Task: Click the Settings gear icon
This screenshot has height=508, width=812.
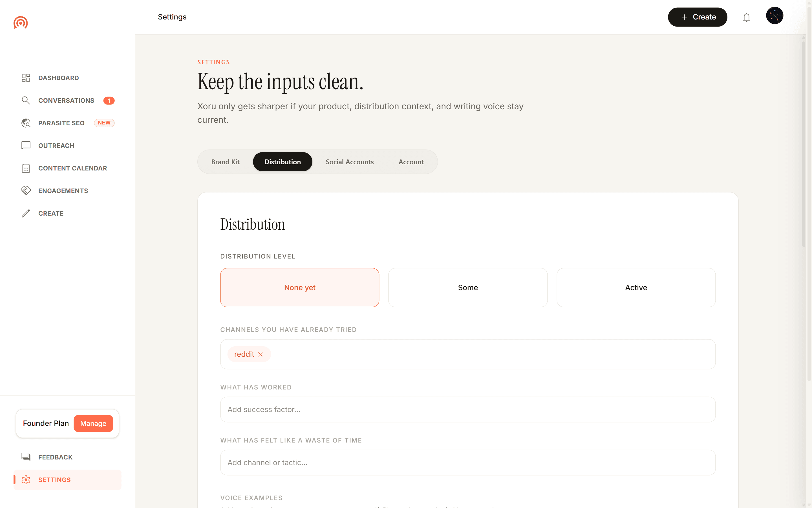Action: click(26, 480)
